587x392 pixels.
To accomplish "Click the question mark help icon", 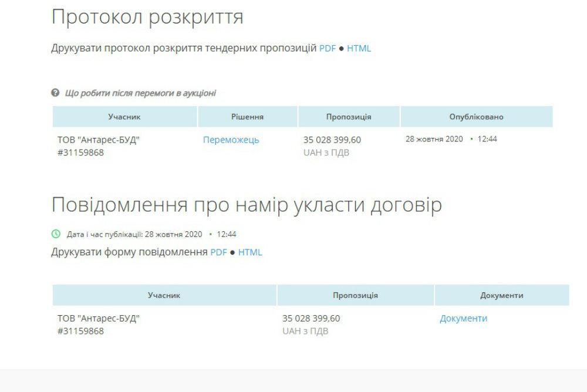I will click(x=55, y=93).
